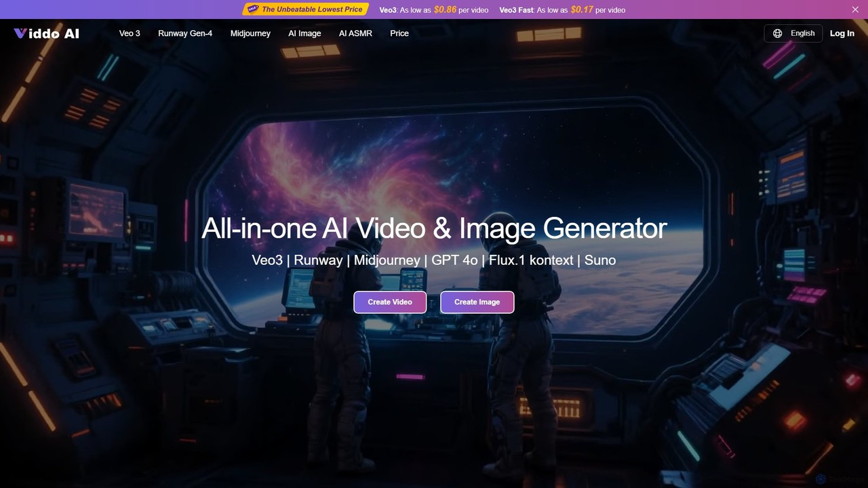Image resolution: width=868 pixels, height=488 pixels.
Task: Open the AI Image menu item
Action: [x=304, y=33]
